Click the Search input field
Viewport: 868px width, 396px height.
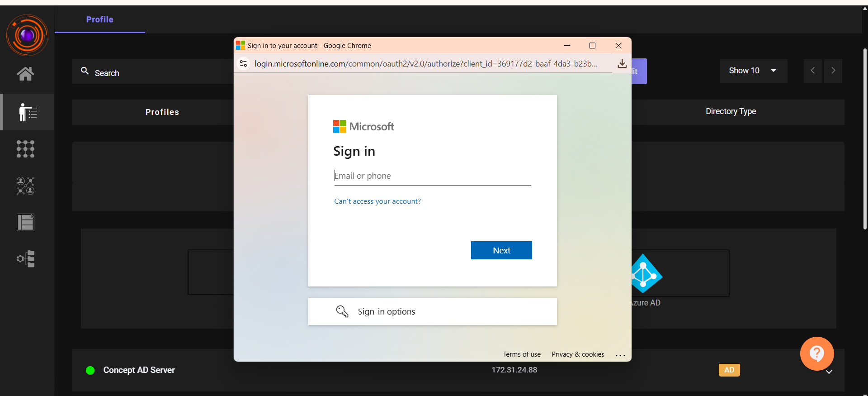tap(154, 72)
